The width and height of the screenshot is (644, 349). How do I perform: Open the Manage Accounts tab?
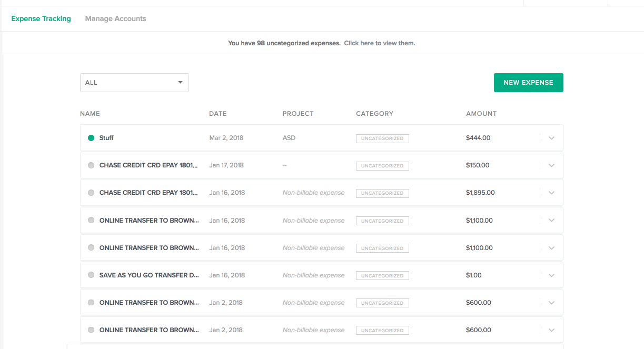(116, 18)
